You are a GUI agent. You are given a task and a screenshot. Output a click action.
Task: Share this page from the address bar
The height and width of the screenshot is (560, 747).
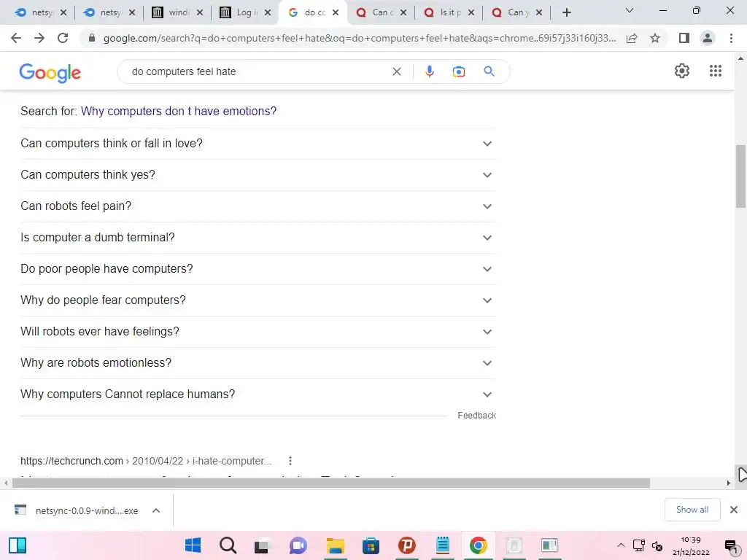click(x=632, y=38)
